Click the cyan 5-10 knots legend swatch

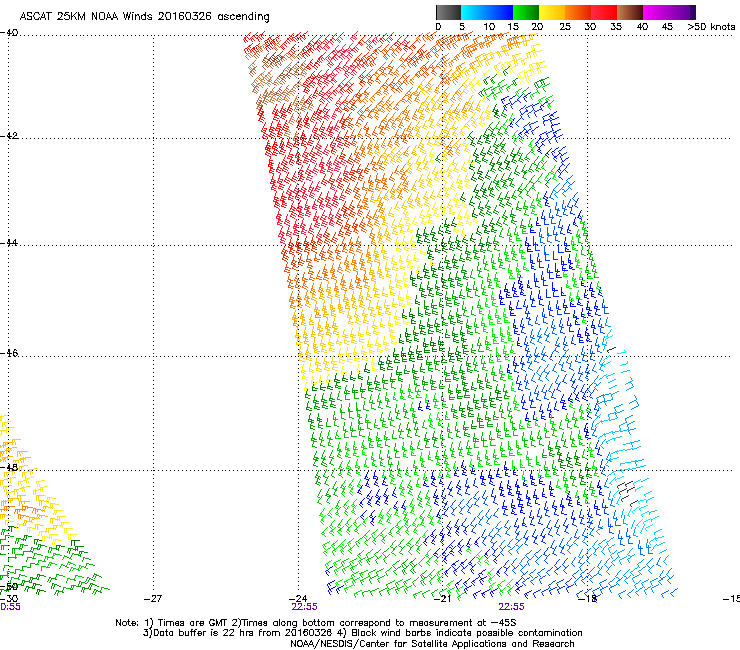tap(473, 12)
